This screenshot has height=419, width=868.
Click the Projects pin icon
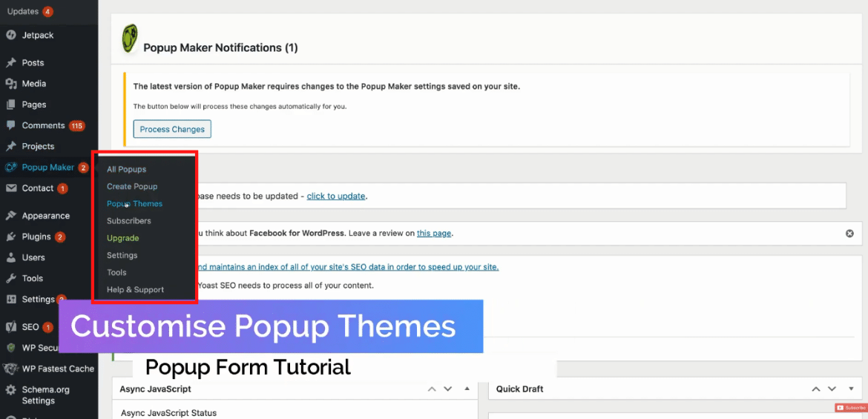point(11,146)
